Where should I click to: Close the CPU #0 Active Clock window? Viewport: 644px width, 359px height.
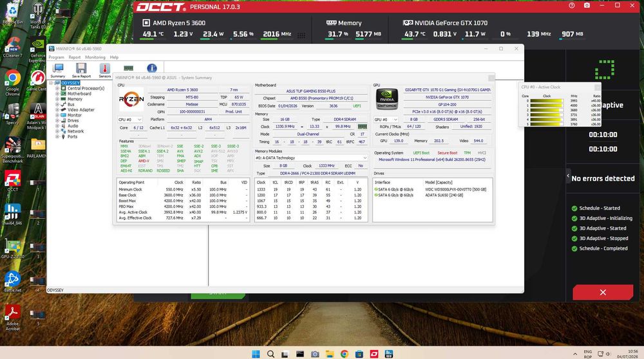(597, 87)
